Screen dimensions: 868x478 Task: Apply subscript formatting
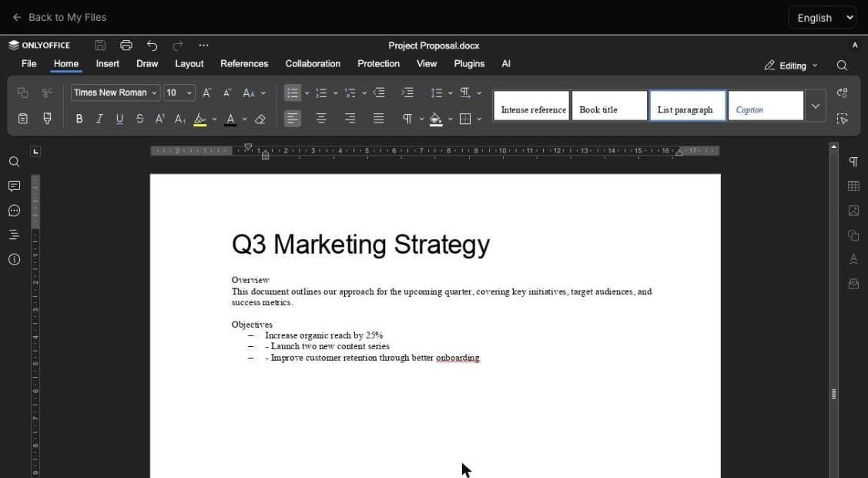[180, 119]
